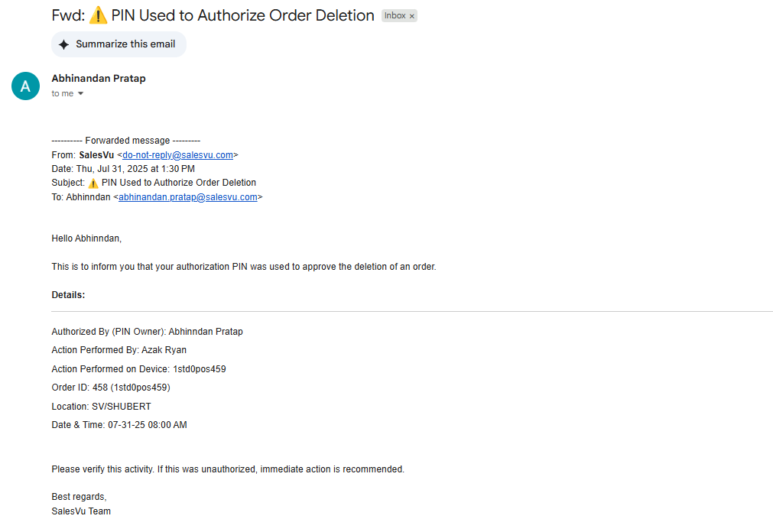The height and width of the screenshot is (532, 773).
Task: Click the warning icon in the Subject line
Action: tap(93, 183)
